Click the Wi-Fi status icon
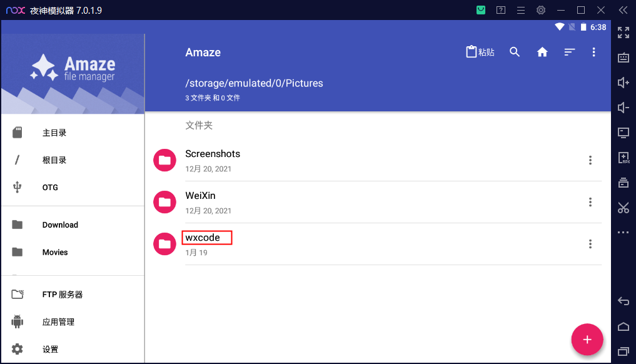Screen dimensions: 636x364 [x=560, y=27]
